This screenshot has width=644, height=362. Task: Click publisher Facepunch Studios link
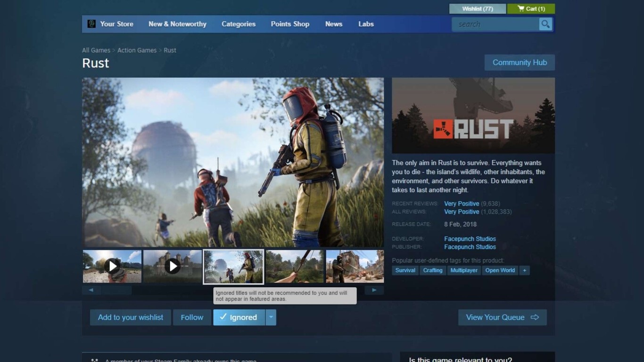click(x=470, y=247)
